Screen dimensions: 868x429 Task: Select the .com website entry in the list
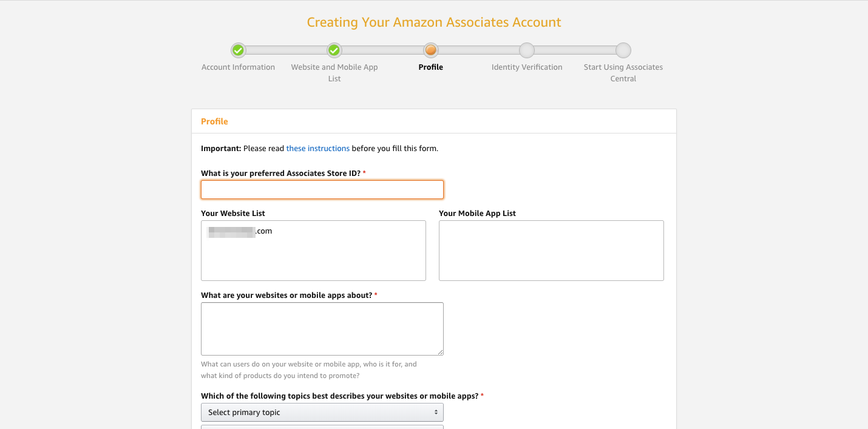(x=240, y=231)
